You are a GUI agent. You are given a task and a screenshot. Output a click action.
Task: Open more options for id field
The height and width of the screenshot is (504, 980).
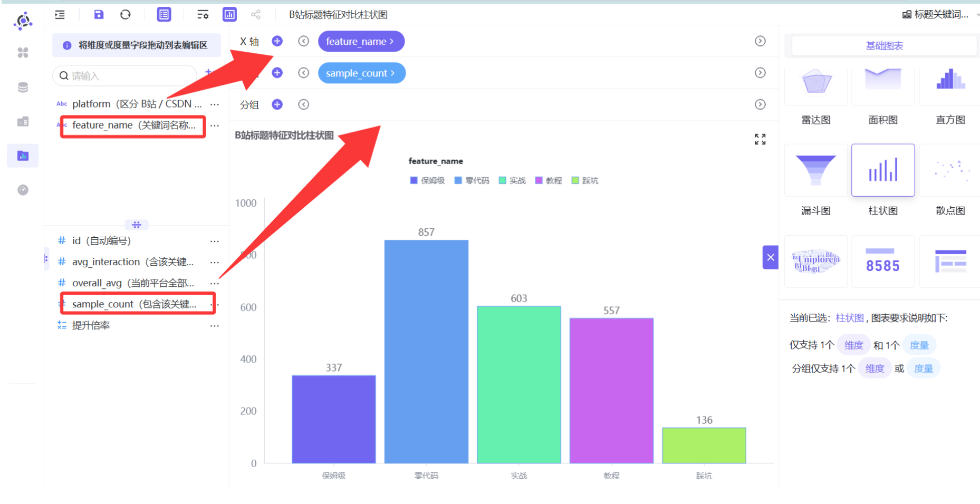coord(215,241)
